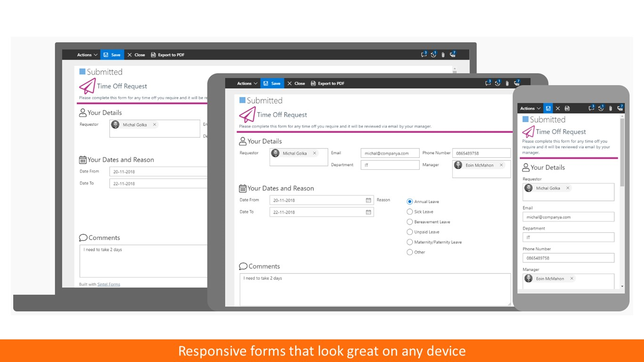The width and height of the screenshot is (644, 362).
Task: Open the comments panel with 3 notifications
Action: coord(488,83)
